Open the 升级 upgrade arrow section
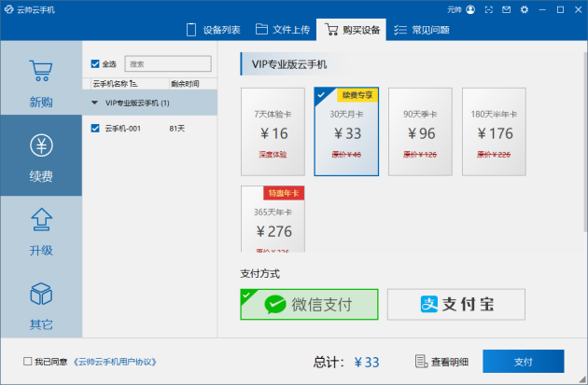Screen dimensions: 588x385 pyautogui.click(x=41, y=232)
